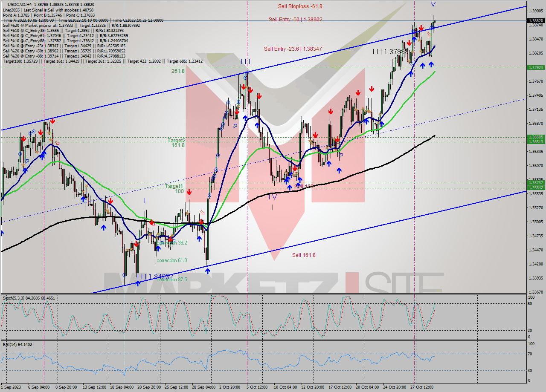
Task: Click the 'Sell %10 @ C_Entry38' line
Action: (63, 30)
